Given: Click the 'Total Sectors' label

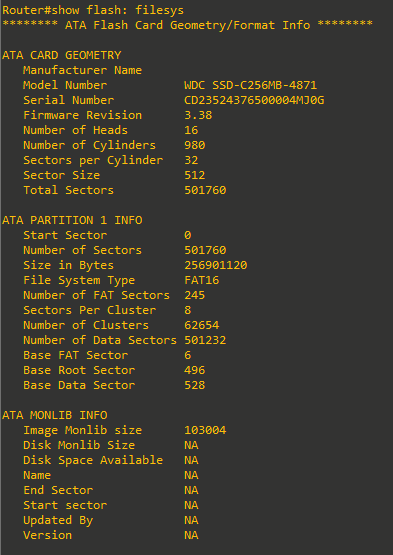Looking at the screenshot, I should point(69,190).
